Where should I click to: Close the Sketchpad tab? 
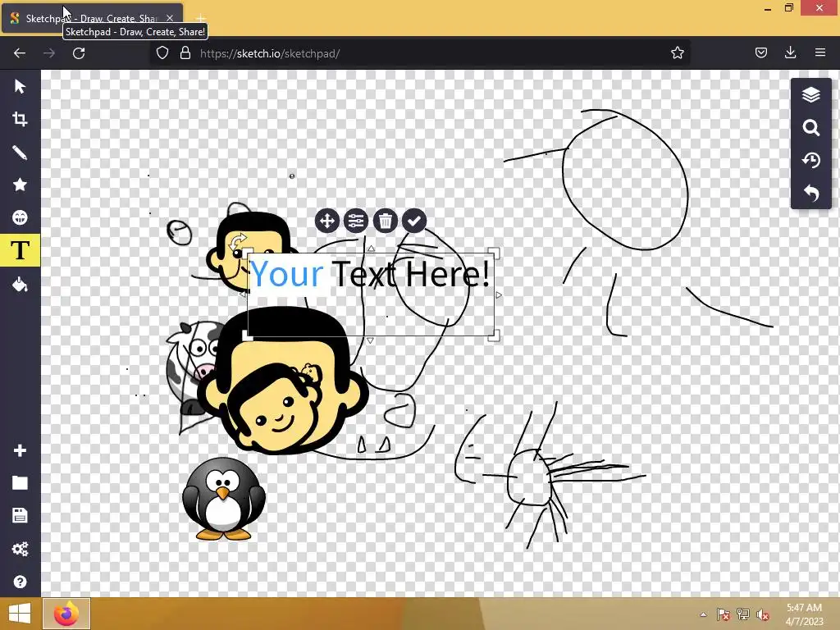170,18
